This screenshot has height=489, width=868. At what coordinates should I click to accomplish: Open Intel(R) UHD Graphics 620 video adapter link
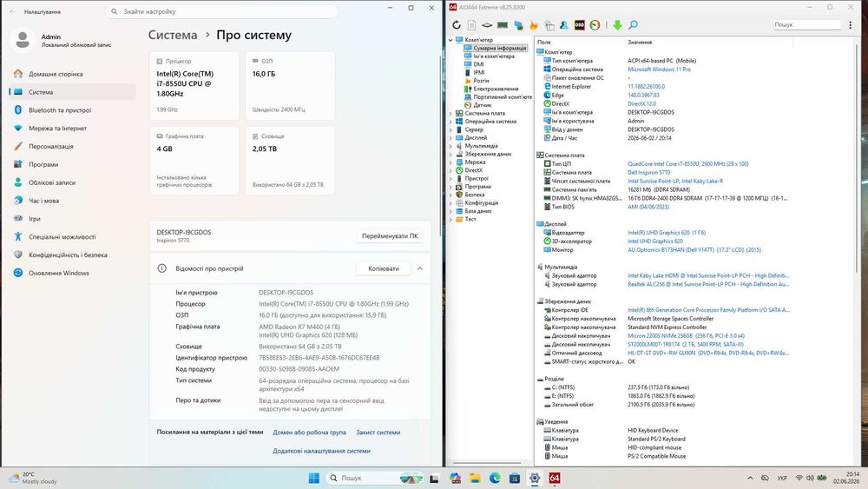pos(667,233)
